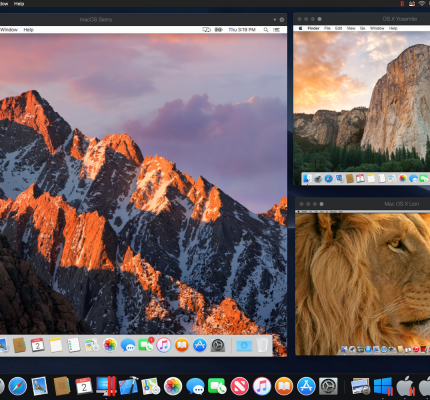Open Help menu in Sierra VM

pyautogui.click(x=28, y=30)
